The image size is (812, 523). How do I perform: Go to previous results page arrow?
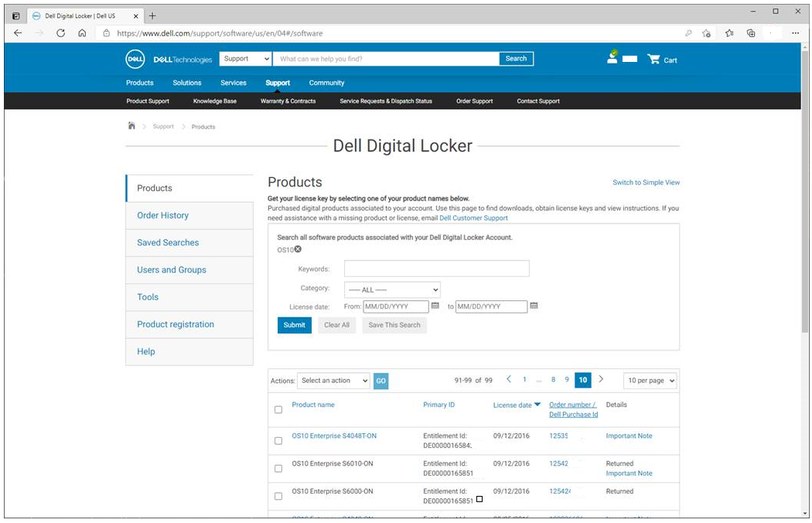509,379
